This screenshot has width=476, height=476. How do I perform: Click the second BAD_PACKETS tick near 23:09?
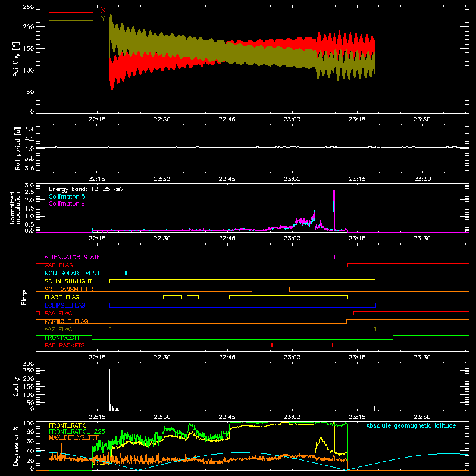point(333,345)
